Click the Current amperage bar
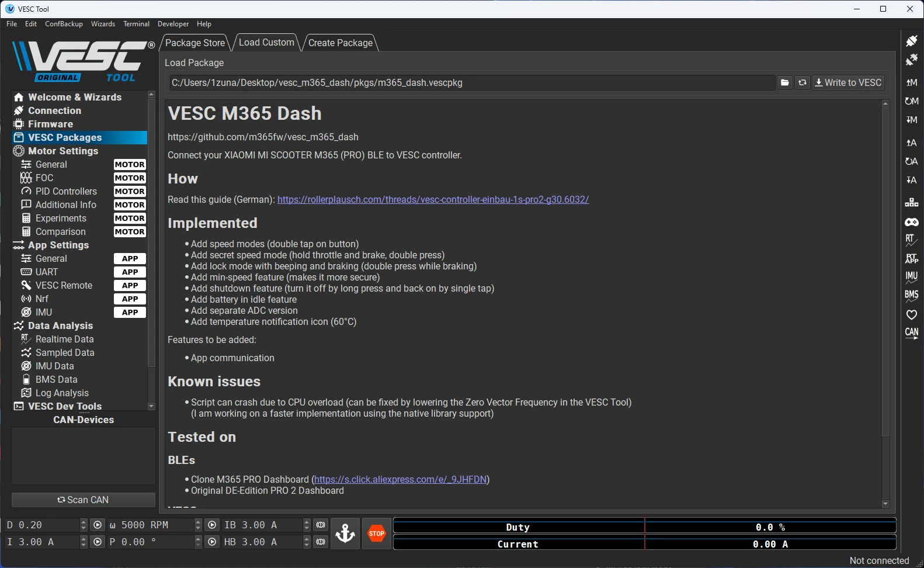This screenshot has height=568, width=924. 645,543
